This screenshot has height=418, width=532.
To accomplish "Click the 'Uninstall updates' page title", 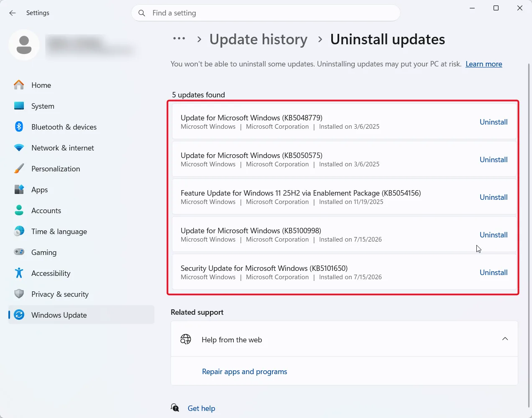I will (x=388, y=39).
